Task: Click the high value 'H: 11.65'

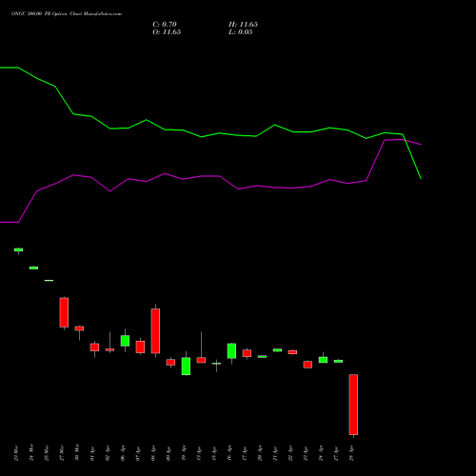Action: [243, 25]
